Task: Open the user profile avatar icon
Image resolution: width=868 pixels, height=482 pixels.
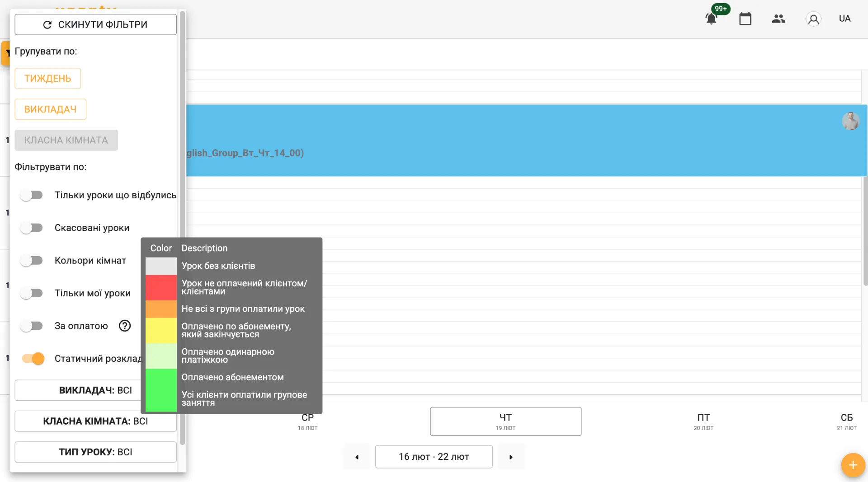Action: pyautogui.click(x=813, y=19)
